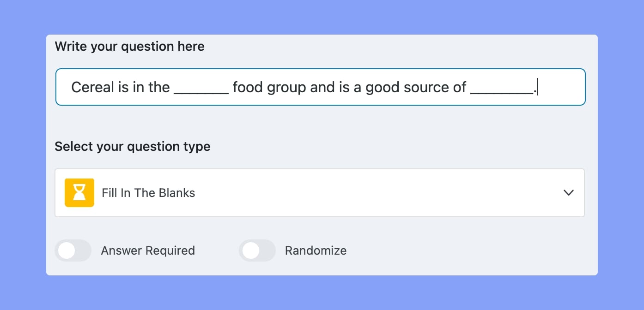The height and width of the screenshot is (310, 644).
Task: Click the "Write your question here" heading
Action: point(129,47)
